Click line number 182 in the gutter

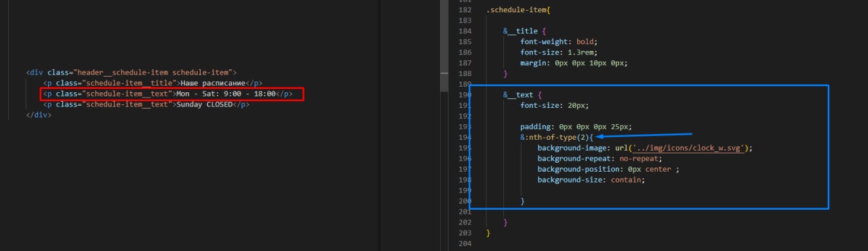click(x=465, y=11)
